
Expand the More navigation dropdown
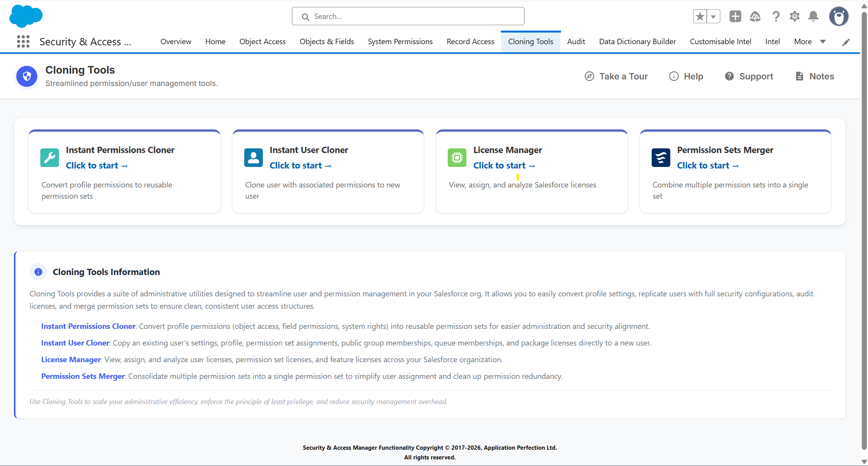tap(810, 41)
